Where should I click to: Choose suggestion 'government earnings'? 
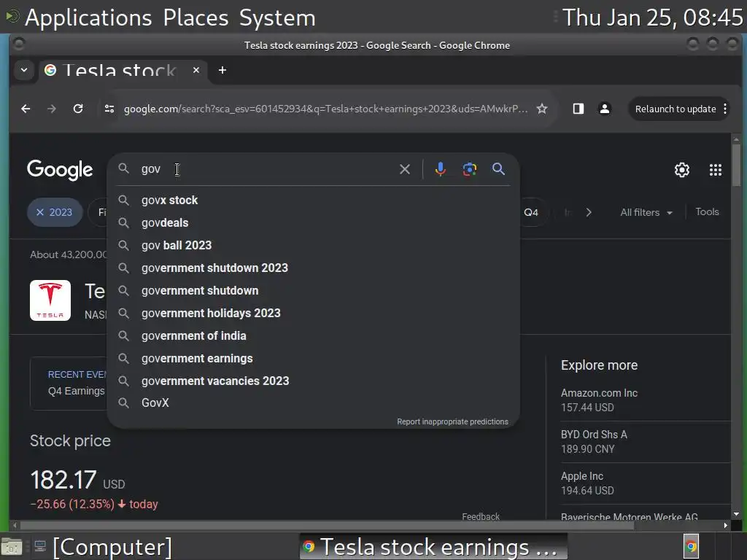pos(314,359)
